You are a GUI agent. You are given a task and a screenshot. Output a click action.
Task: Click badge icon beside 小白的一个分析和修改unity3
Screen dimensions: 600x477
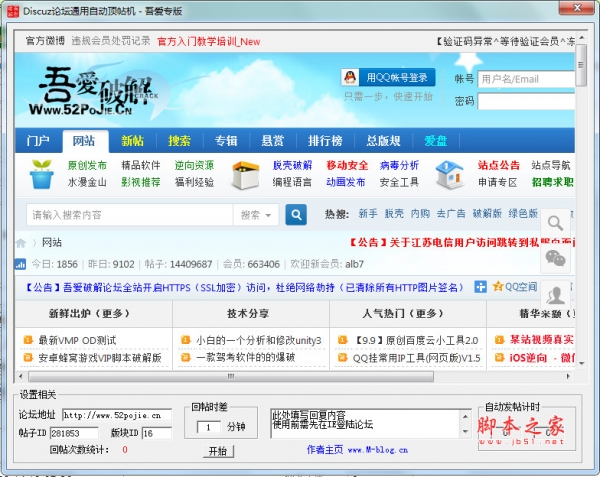186,340
